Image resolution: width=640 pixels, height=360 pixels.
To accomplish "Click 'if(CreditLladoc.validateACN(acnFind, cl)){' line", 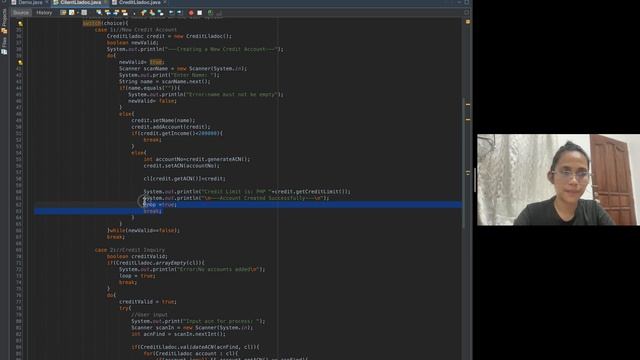I will tap(196, 347).
